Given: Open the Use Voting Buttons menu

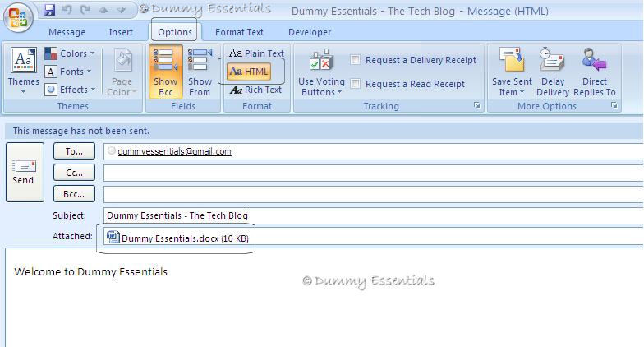Looking at the screenshot, I should pos(322,72).
